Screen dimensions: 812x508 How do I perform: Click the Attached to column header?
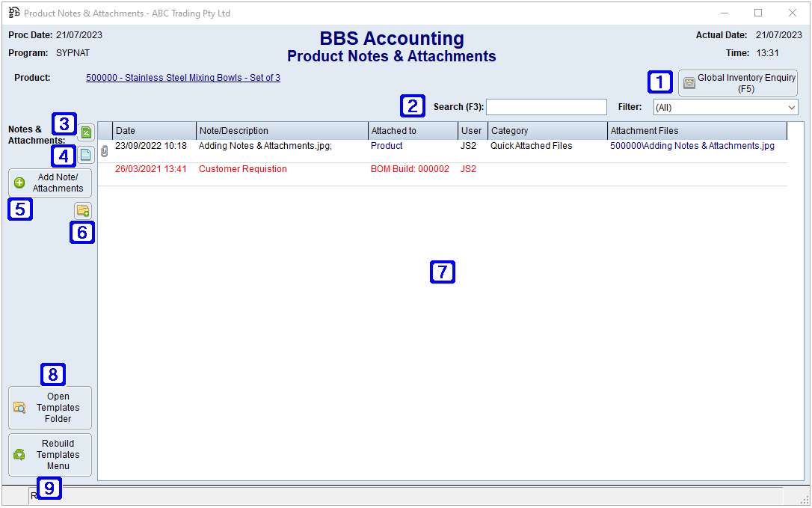413,131
